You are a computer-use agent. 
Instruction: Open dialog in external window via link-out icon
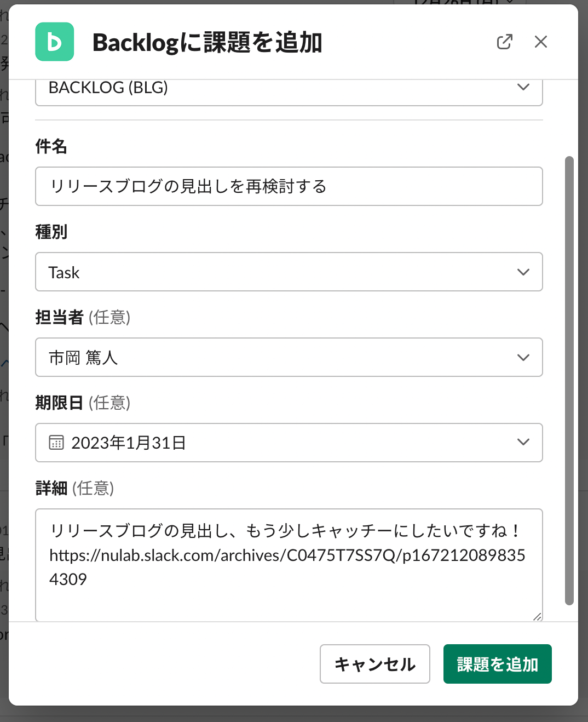504,42
